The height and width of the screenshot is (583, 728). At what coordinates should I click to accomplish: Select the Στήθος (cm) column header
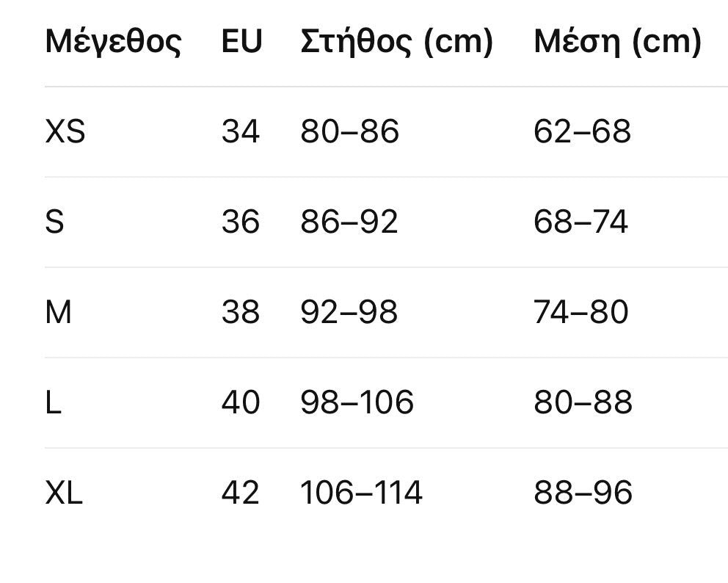pyautogui.click(x=396, y=42)
